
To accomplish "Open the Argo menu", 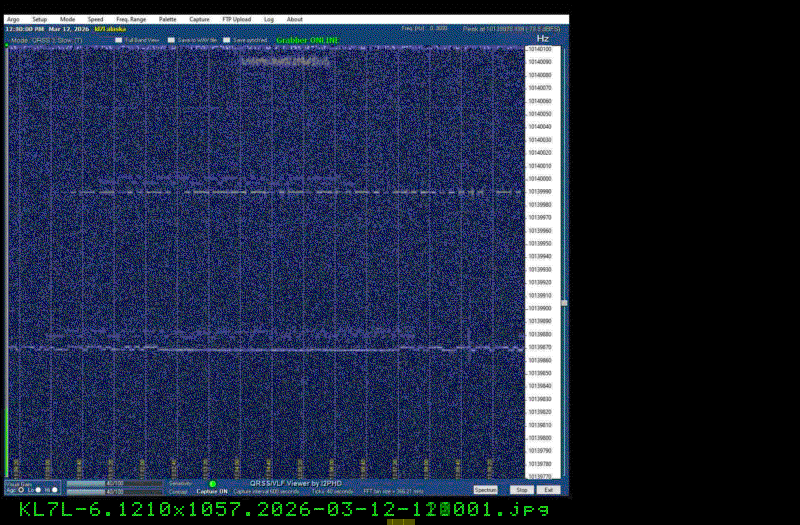I will 12,19.
